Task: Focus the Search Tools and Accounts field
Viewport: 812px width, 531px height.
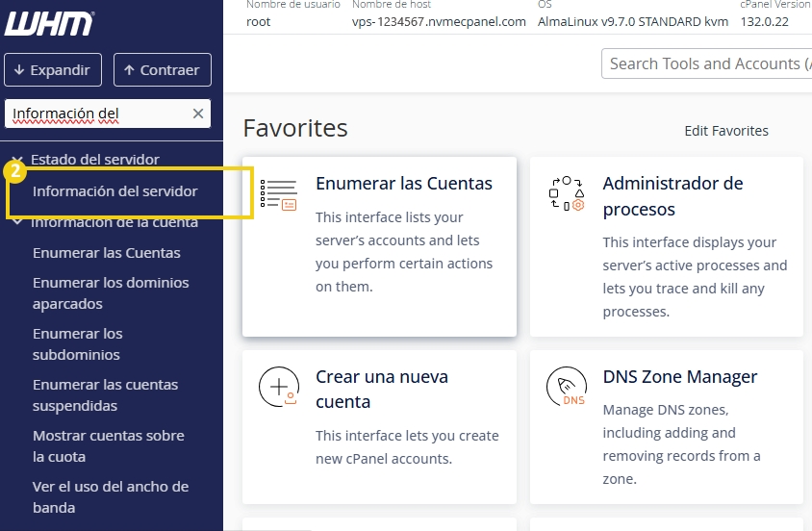Action: pos(706,63)
